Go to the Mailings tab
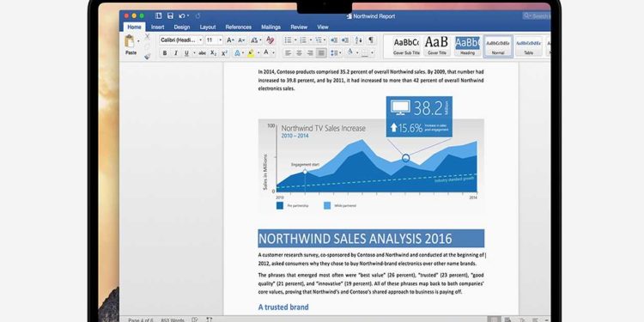Image resolution: width=644 pixels, height=322 pixels. pos(270,27)
